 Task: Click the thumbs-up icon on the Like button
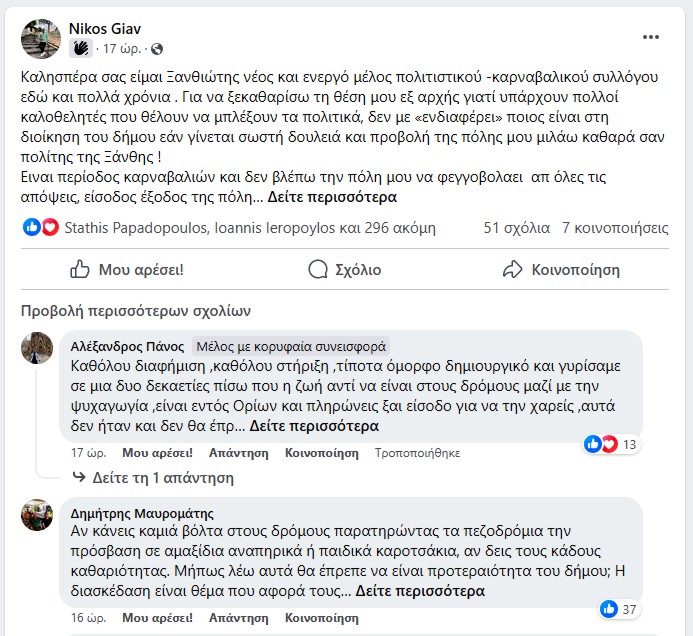(80, 270)
